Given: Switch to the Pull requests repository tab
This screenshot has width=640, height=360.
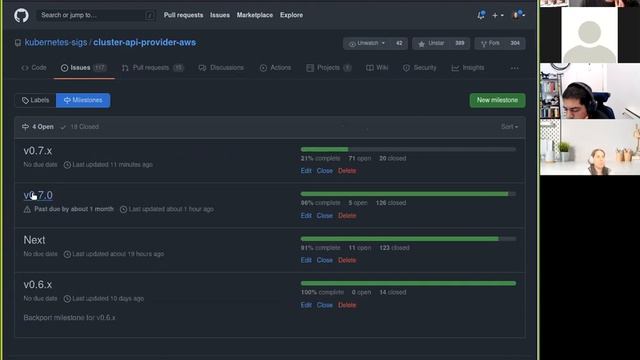Looking at the screenshot, I should pyautogui.click(x=153, y=68).
